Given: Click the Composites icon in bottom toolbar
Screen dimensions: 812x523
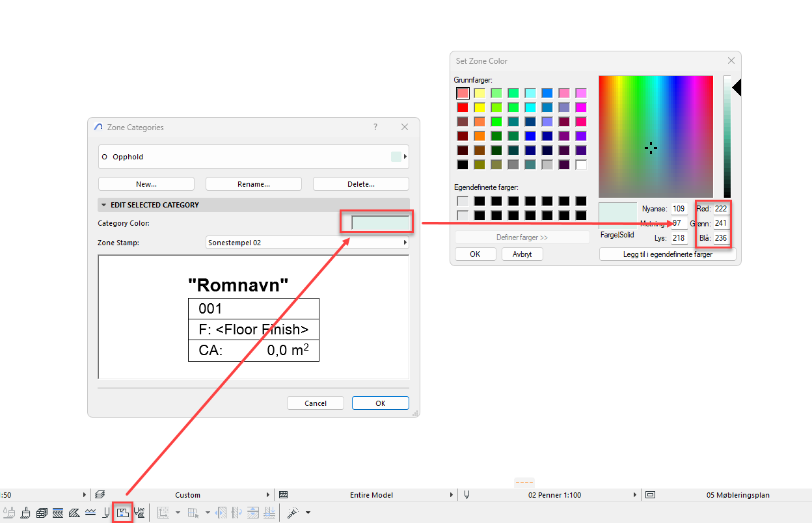Looking at the screenshot, I should [x=42, y=513].
